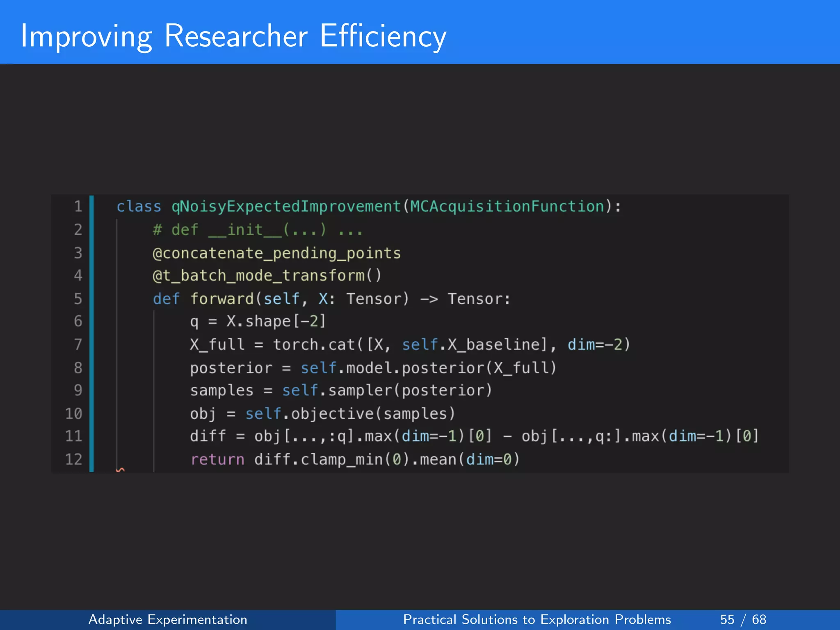Click 'Practical Solutions to Exploration Problems' footer
The width and height of the screenshot is (840, 630).
tap(537, 619)
